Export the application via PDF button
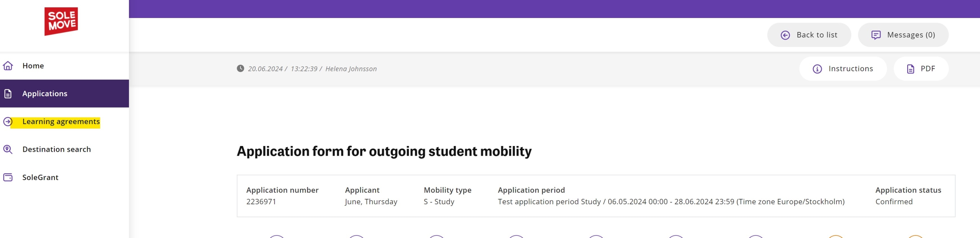Screen dimensions: 980x238 tap(921, 69)
